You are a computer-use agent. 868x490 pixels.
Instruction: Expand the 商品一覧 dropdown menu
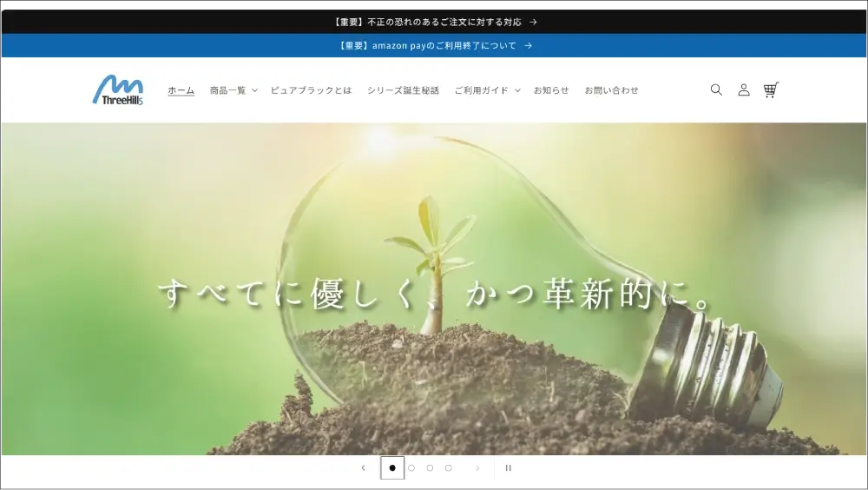coord(233,90)
